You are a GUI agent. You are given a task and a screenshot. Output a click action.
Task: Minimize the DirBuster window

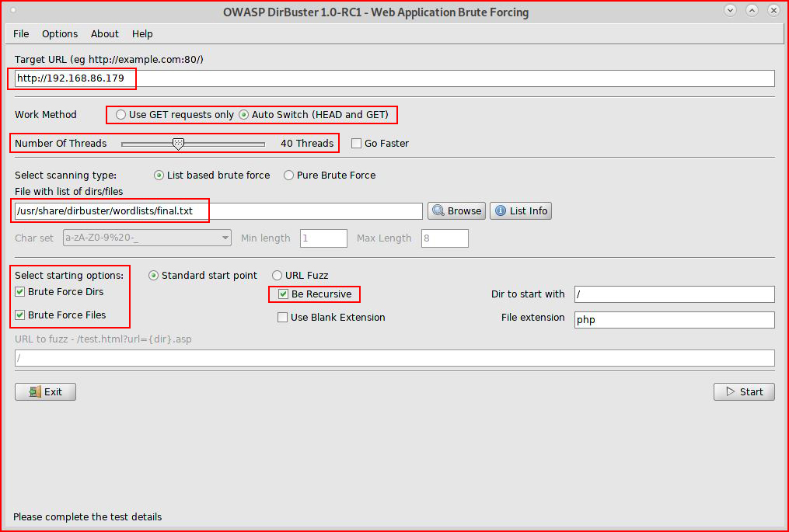pos(730,10)
